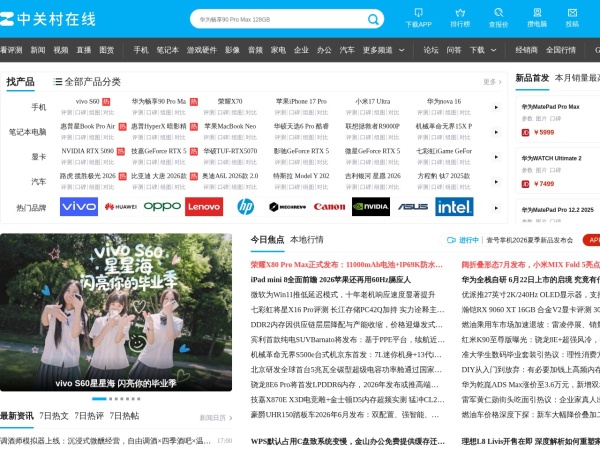Select the Canon brand logo
This screenshot has width=600, height=450.
329,207
